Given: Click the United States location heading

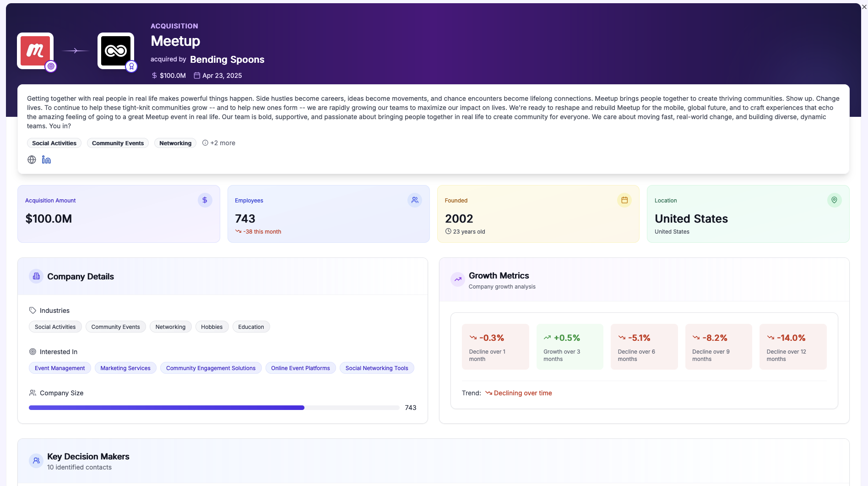Looking at the screenshot, I should point(691,218).
